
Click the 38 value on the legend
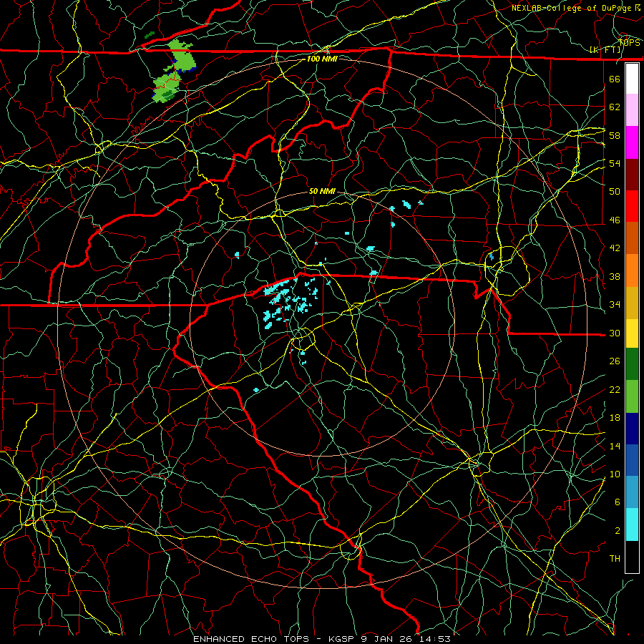[615, 276]
